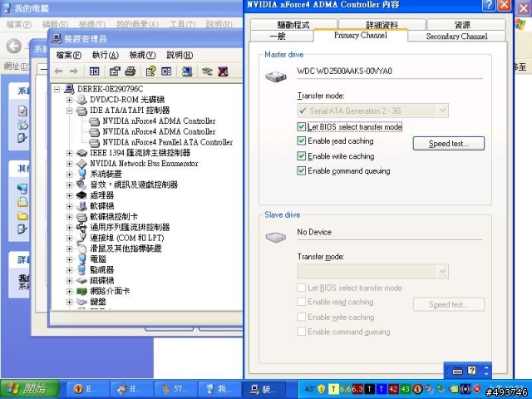Select 滑鼠及其他指標裝置 tree item
This screenshot has width=532, height=399.
[126, 249]
